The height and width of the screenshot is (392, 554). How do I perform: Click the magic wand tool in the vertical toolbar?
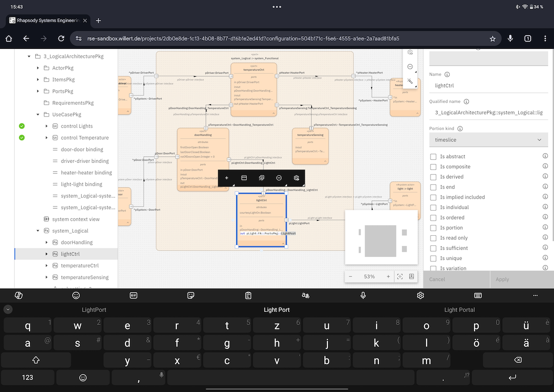pos(410,81)
